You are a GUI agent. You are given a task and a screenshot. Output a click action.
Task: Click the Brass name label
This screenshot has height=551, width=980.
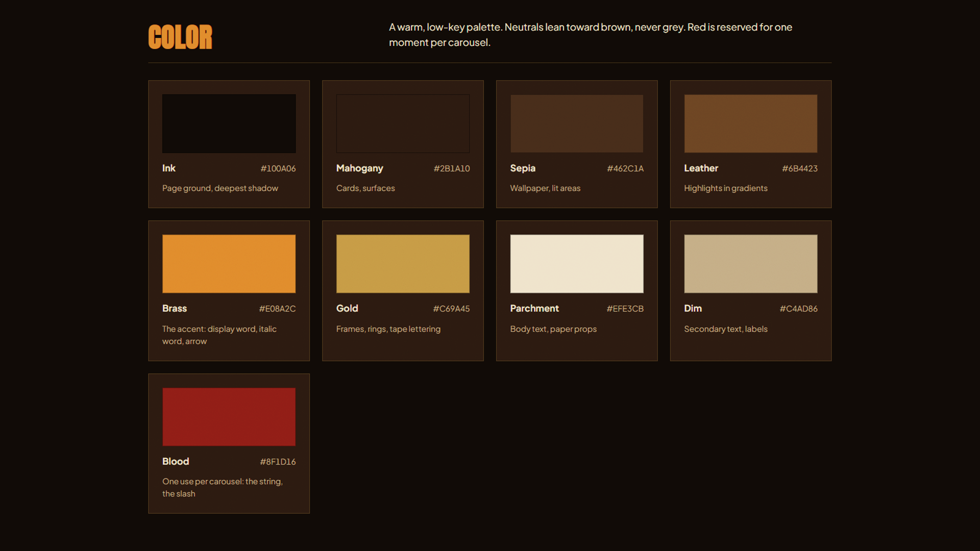pos(175,308)
